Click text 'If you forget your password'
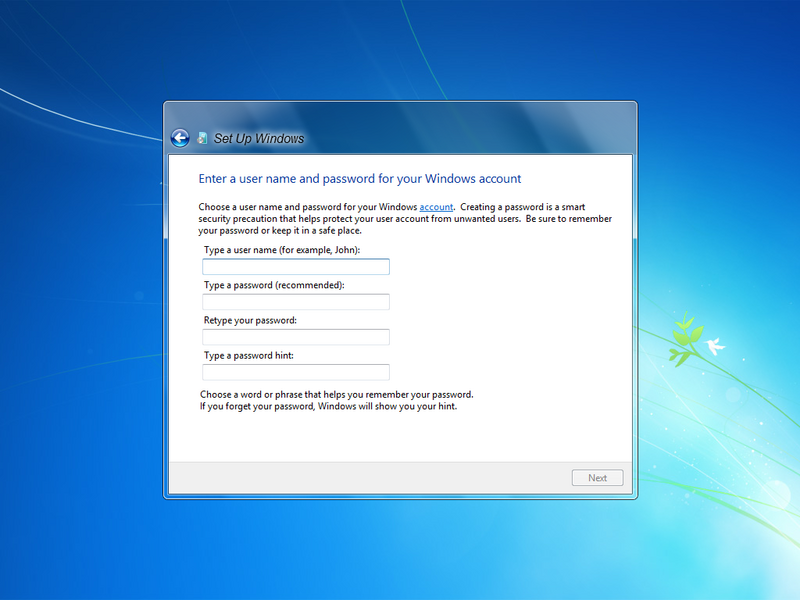The image size is (800, 600). coord(258,407)
